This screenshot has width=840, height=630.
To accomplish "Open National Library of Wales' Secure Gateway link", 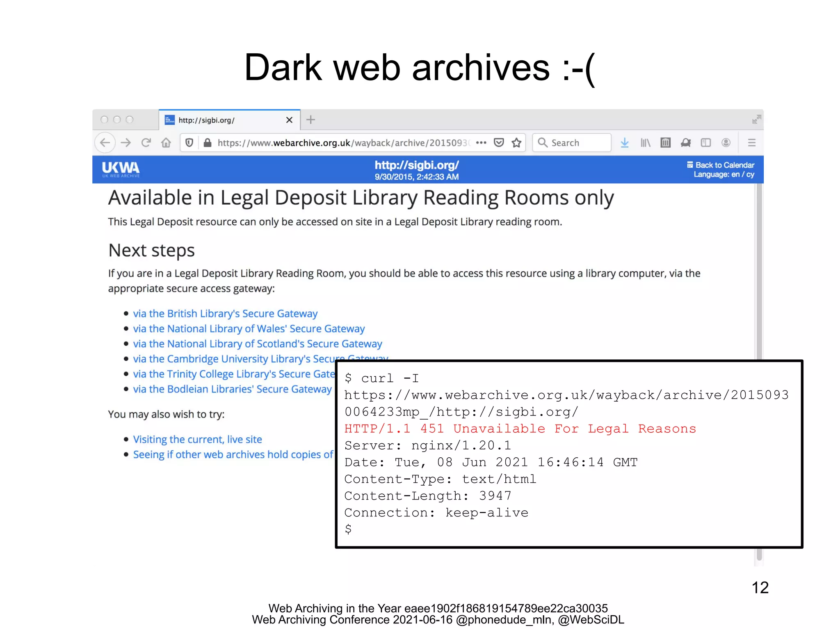I will tap(249, 329).
